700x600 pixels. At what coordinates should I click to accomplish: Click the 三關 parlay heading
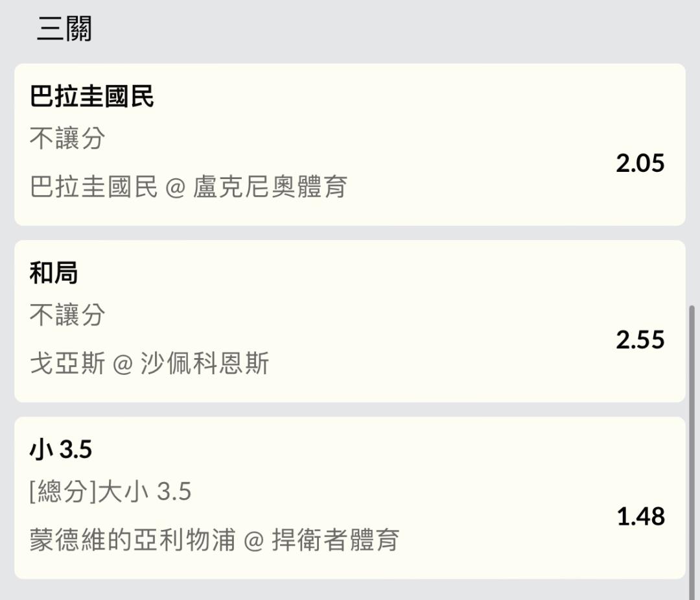coord(64,29)
